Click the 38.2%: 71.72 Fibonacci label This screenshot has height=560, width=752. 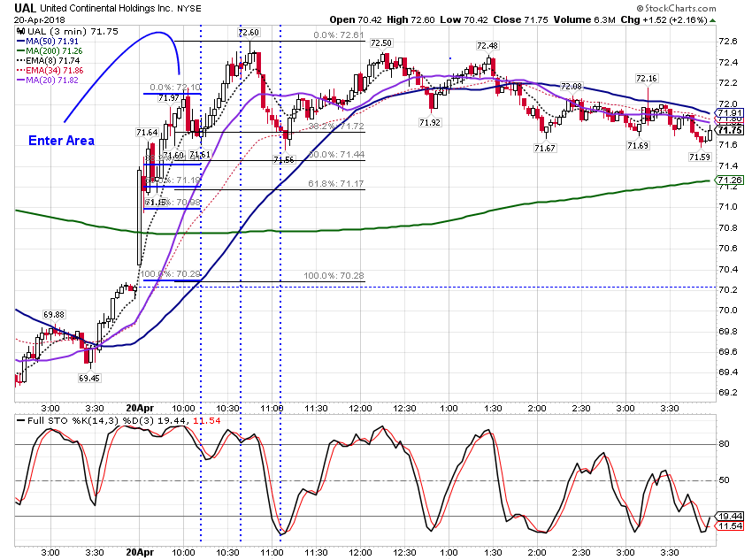click(x=336, y=127)
